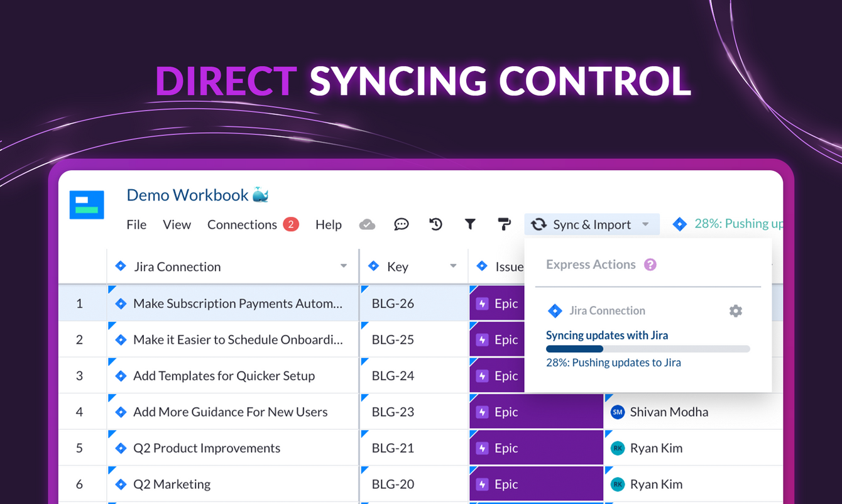Open the Connections menu

[x=242, y=224]
